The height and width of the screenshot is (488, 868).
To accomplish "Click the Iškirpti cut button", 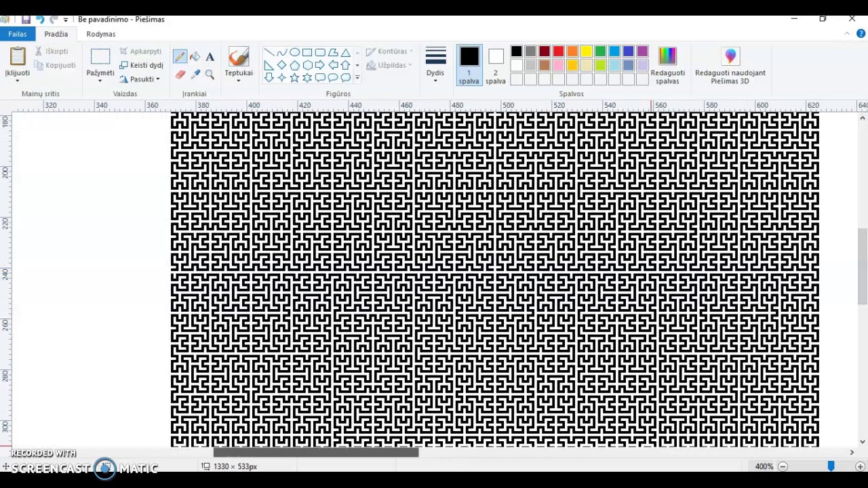I will click(x=51, y=52).
